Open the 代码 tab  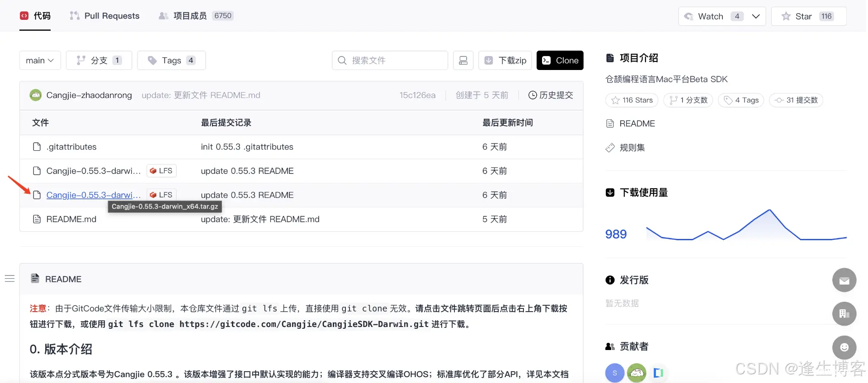[x=35, y=16]
